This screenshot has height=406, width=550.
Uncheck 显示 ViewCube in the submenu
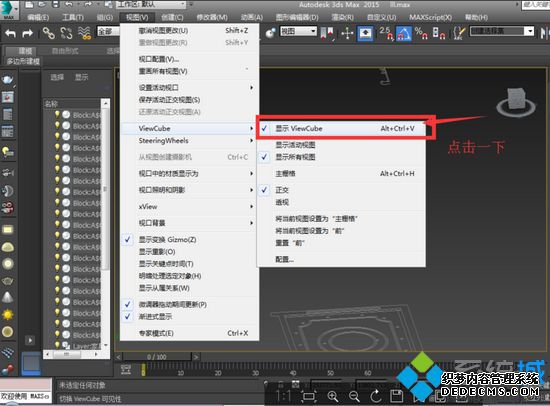[x=342, y=128]
